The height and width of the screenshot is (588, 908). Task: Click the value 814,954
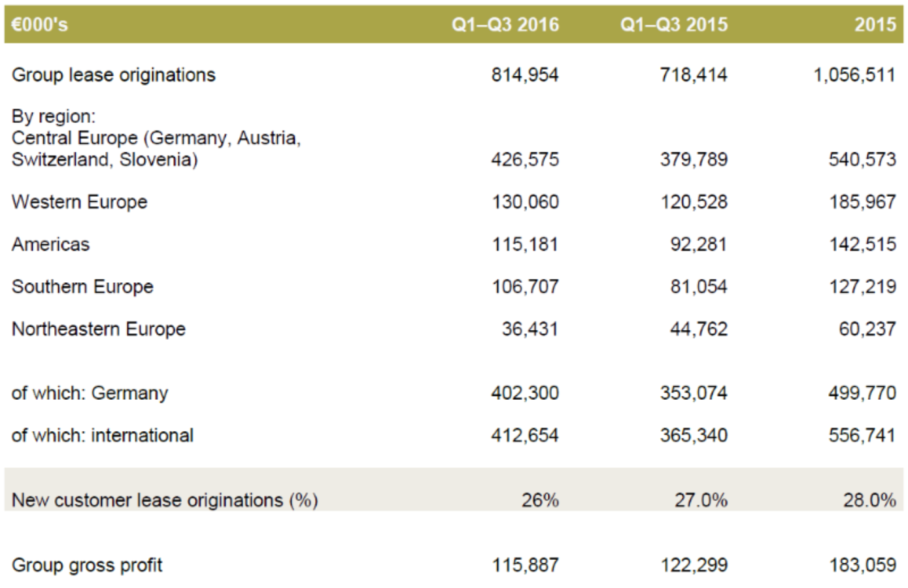click(525, 75)
